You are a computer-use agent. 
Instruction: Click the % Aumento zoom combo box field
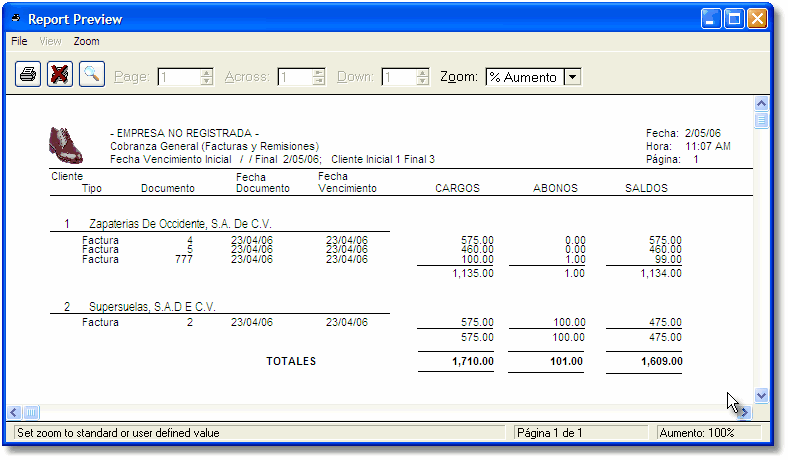click(x=524, y=77)
